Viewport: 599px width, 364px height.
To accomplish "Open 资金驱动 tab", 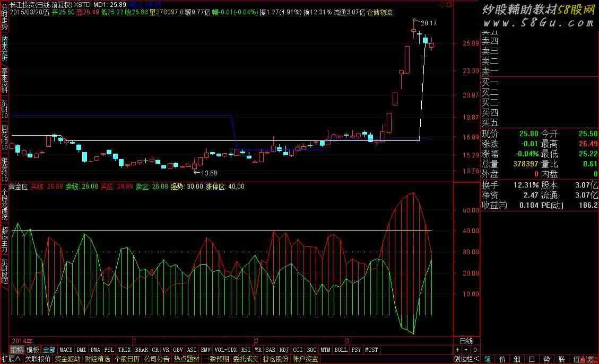I will tap(67, 359).
